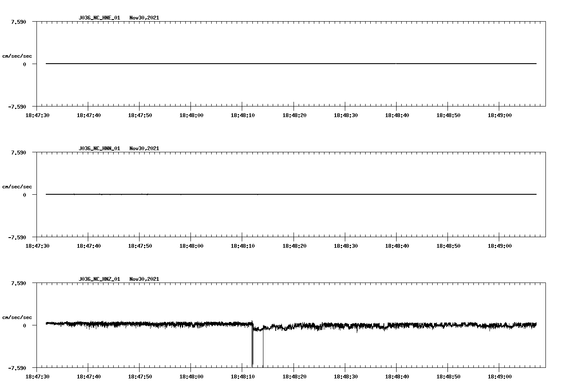The image size is (576, 392).
Task: Select the 18:48:10 time label under the HNN plot
Action: 242,246
